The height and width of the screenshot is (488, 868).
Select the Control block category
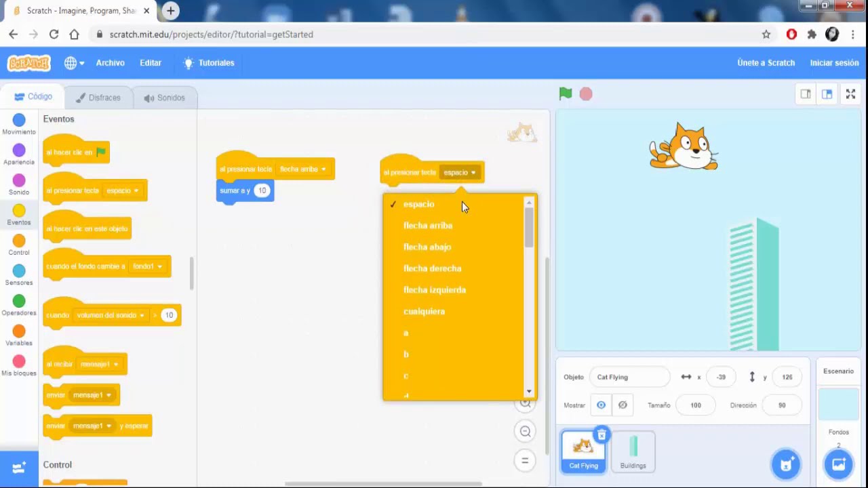click(x=19, y=245)
